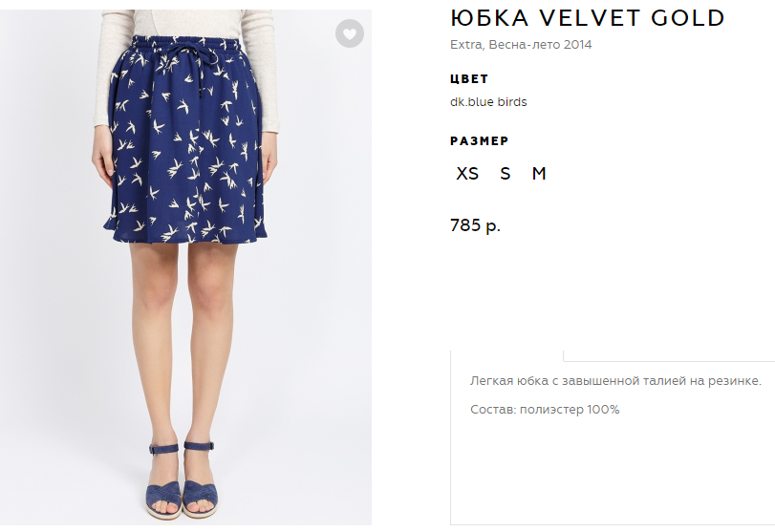Click the active description tab header

click(506, 354)
